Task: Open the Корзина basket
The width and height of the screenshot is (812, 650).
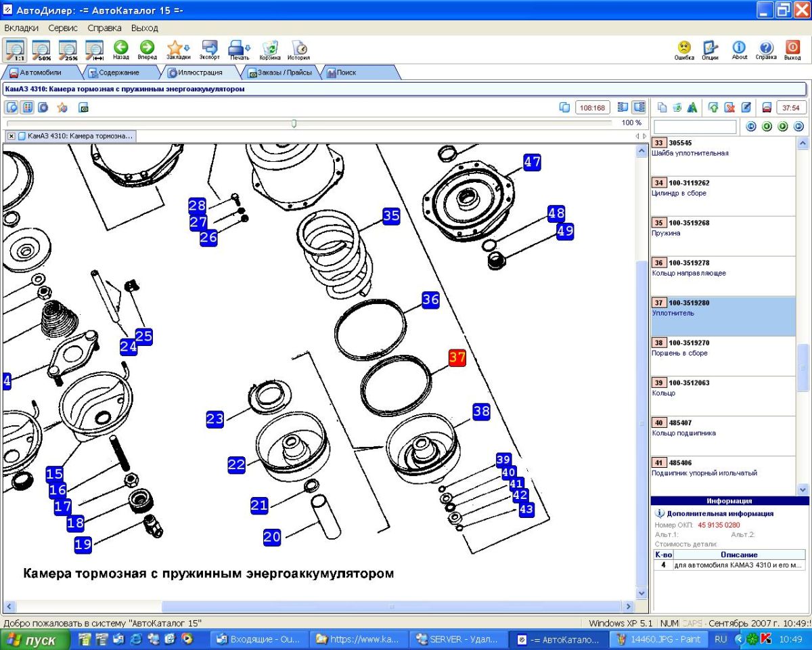Action: tap(270, 49)
